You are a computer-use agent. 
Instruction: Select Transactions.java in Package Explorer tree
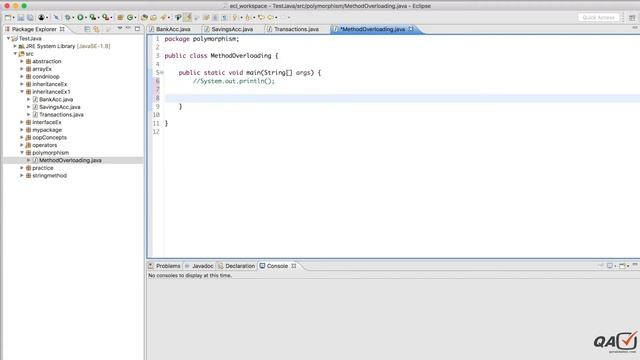[61, 115]
